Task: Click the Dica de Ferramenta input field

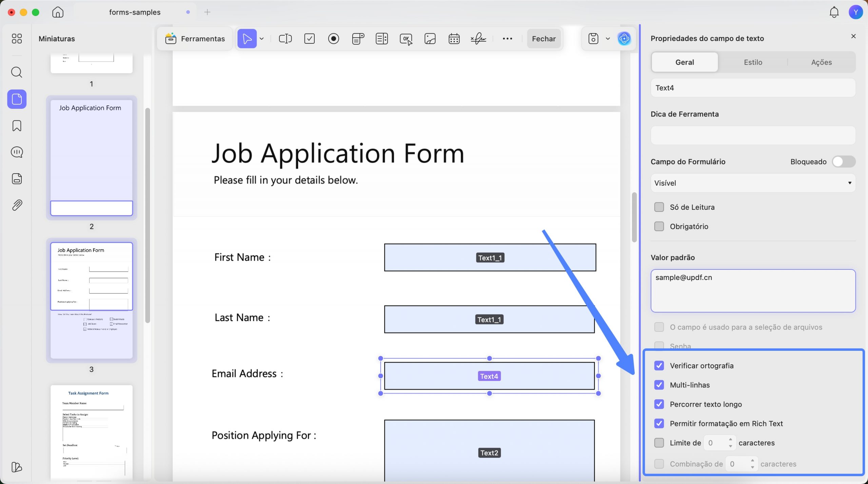Action: point(753,135)
